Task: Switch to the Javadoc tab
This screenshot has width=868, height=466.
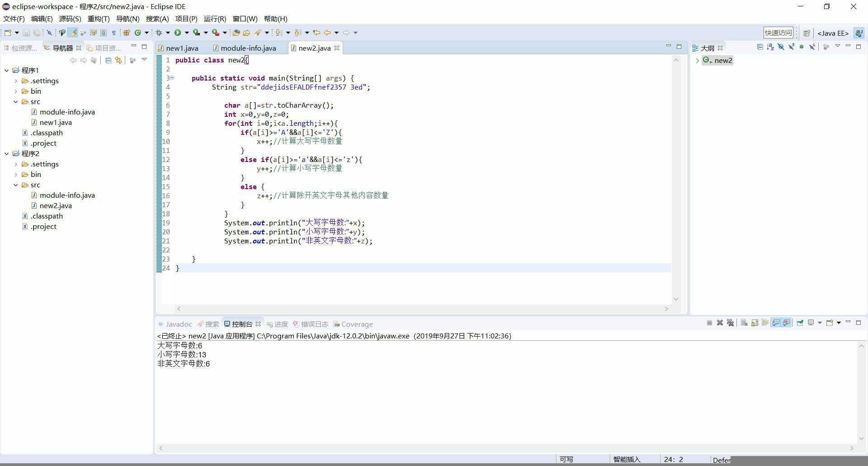Action: 175,324
